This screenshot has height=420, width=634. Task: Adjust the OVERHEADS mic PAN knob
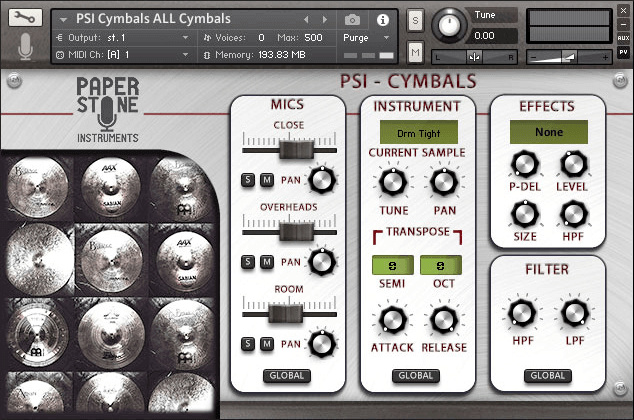pos(322,262)
